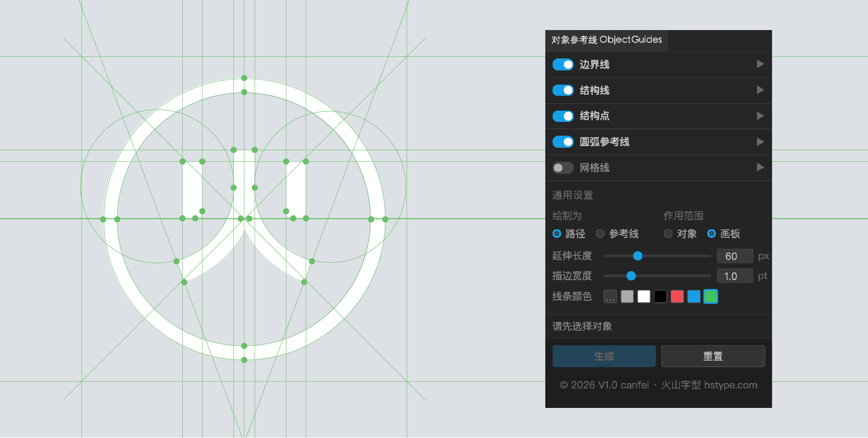Click the 延伸长度 value field showing 60

735,256
